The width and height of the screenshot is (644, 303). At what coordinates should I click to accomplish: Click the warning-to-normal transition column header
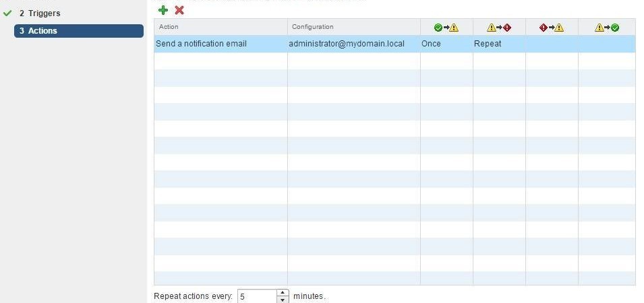point(607,28)
